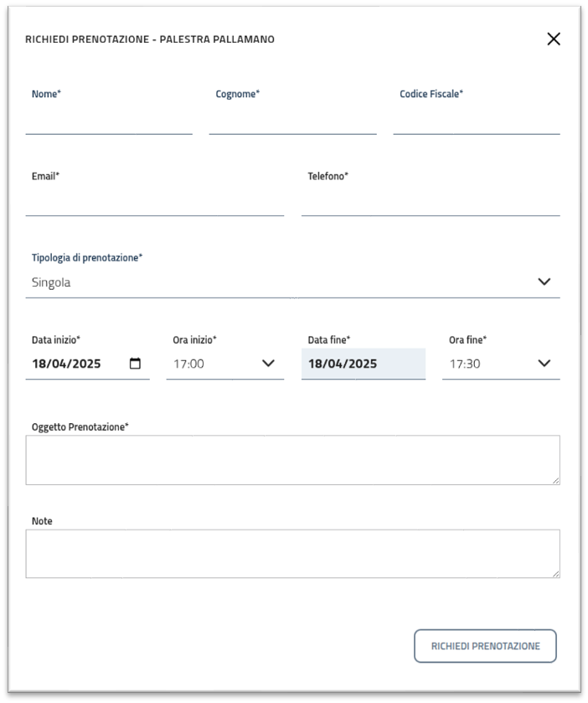Select the year segment in Data inizio
This screenshot has height=703, width=588.
tap(85, 364)
